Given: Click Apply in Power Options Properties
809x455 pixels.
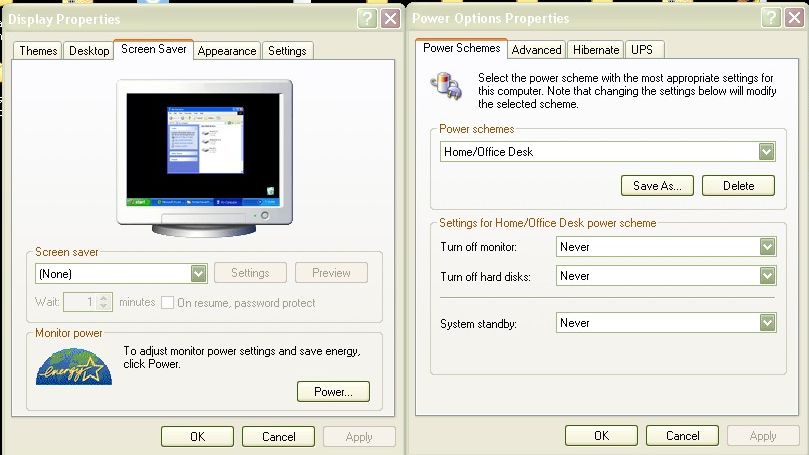Looking at the screenshot, I should click(x=763, y=435).
